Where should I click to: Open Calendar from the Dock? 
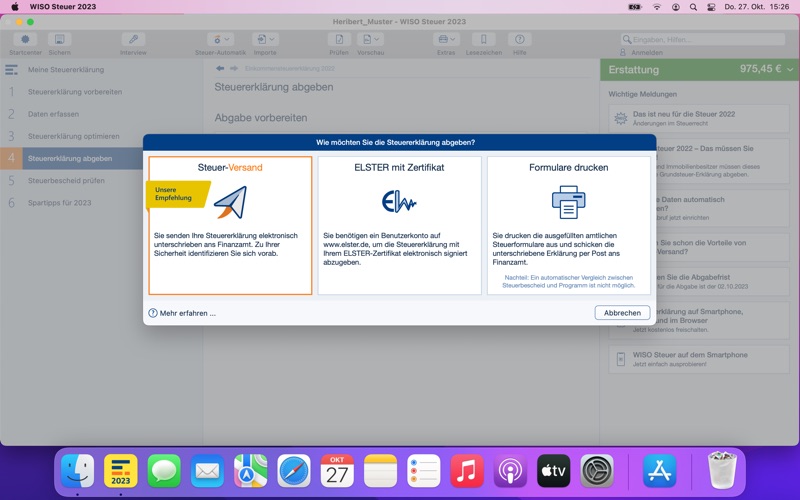coord(337,470)
